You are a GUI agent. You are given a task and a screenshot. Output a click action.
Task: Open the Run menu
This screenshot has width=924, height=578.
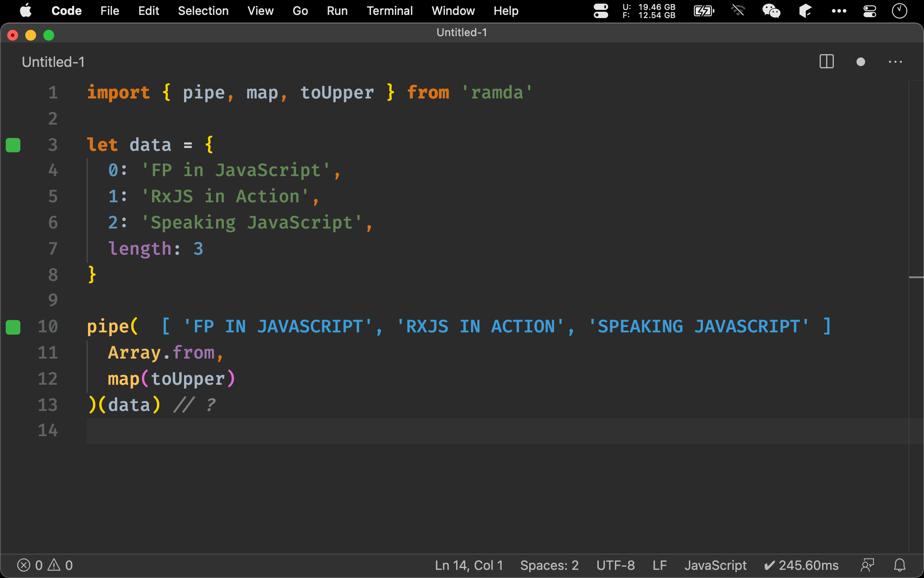[337, 10]
